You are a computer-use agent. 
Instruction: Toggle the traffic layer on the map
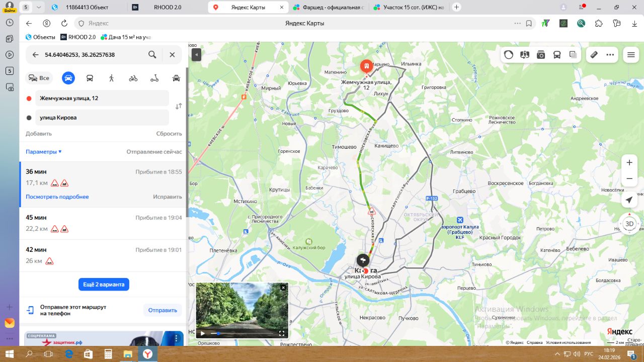point(509,55)
